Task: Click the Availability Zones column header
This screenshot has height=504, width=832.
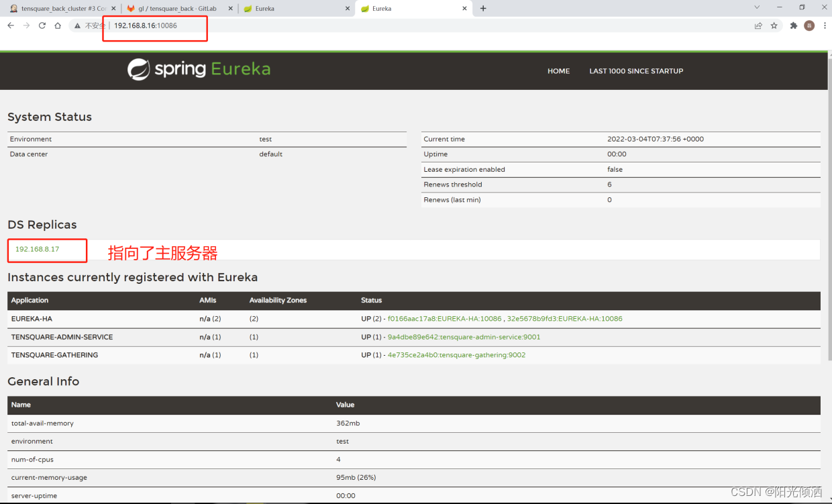Action: [278, 301]
